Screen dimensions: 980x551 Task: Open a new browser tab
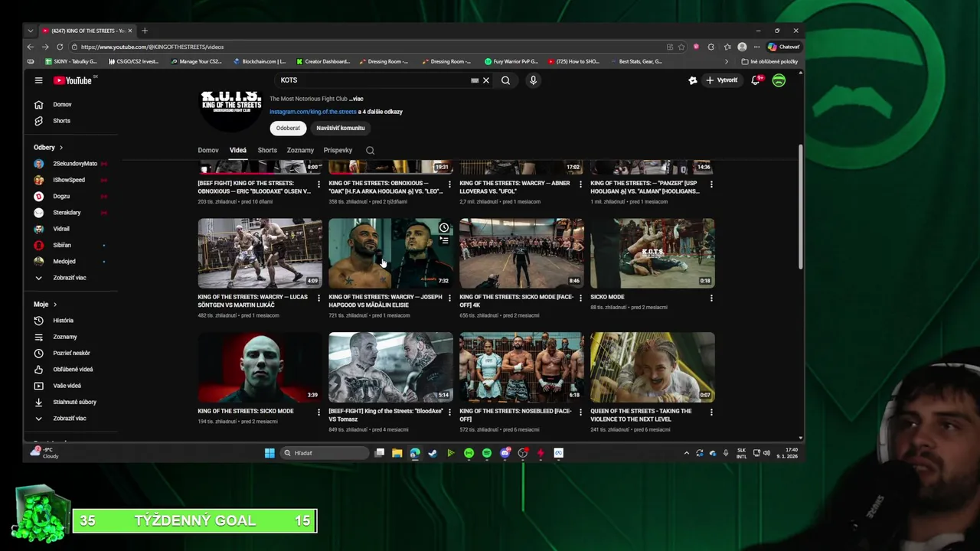145,31
